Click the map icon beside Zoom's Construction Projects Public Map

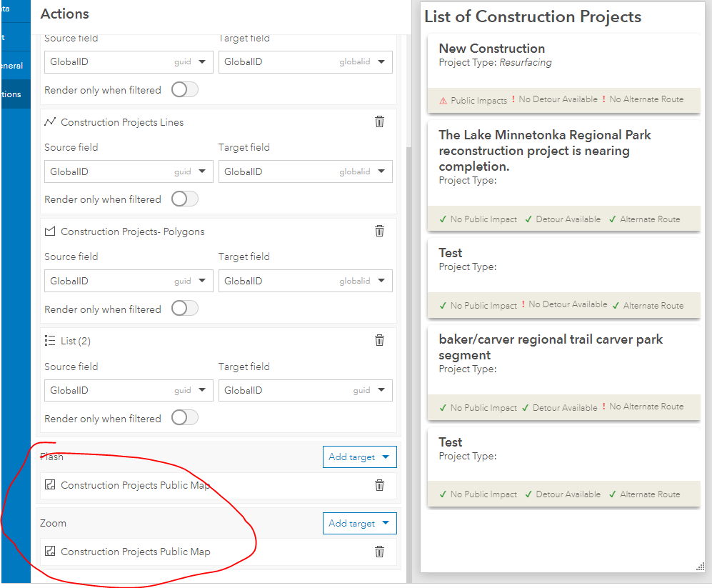click(49, 552)
